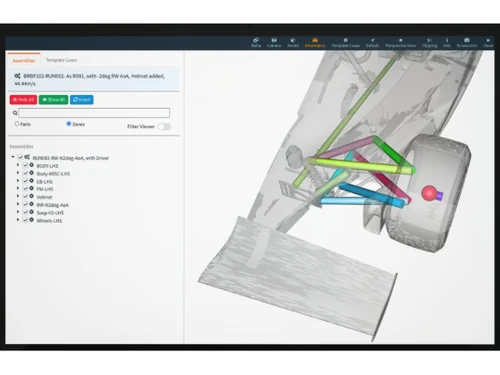Select the 'EB-LHS' tree label
Image resolution: width=500 pixels, height=375 pixels.
pyautogui.click(x=44, y=182)
